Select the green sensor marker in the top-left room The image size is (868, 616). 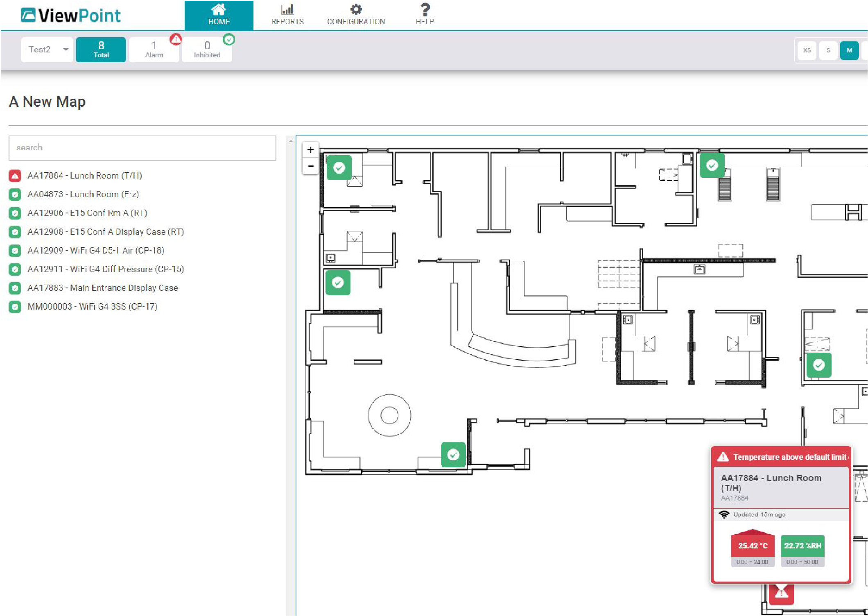tap(339, 167)
